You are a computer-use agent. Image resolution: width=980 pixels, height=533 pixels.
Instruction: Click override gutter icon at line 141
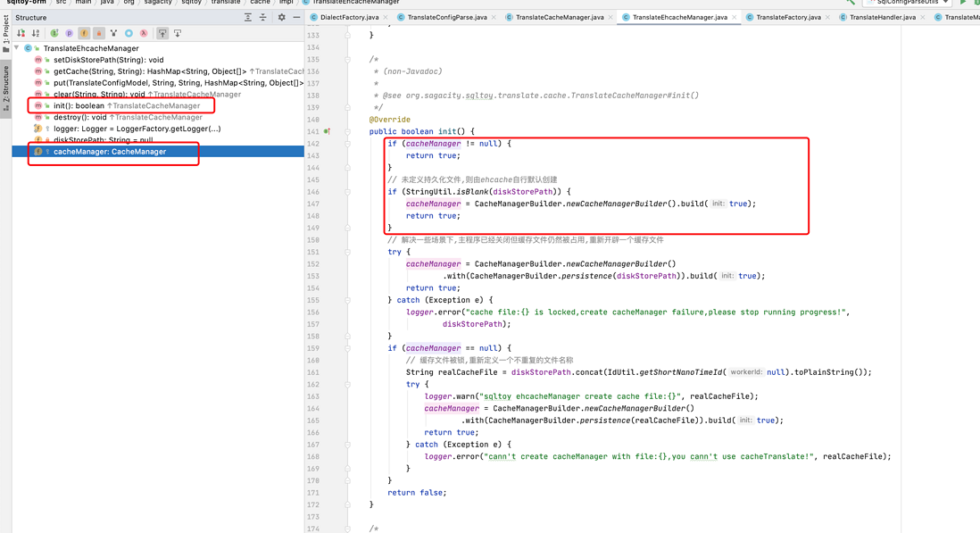[327, 132]
